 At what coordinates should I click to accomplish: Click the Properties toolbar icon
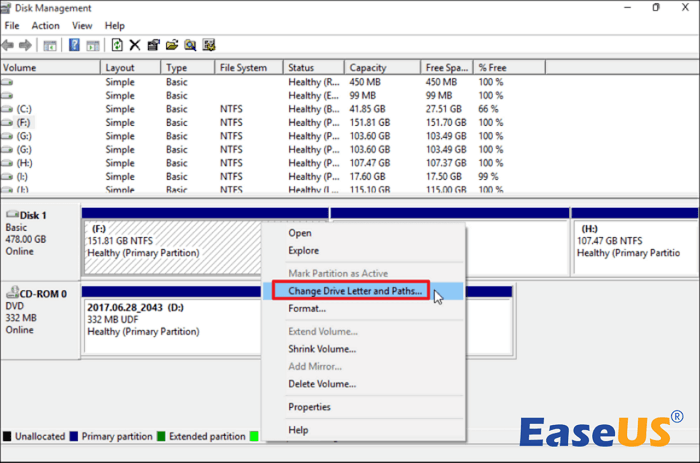(155, 45)
